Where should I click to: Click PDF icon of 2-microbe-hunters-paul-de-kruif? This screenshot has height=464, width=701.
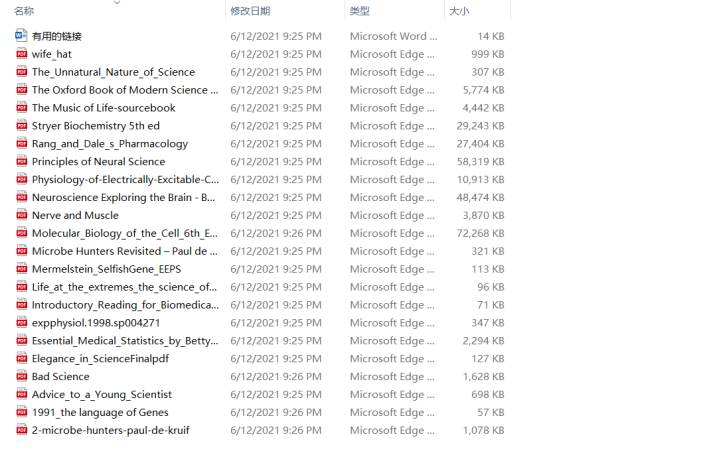coord(21,430)
